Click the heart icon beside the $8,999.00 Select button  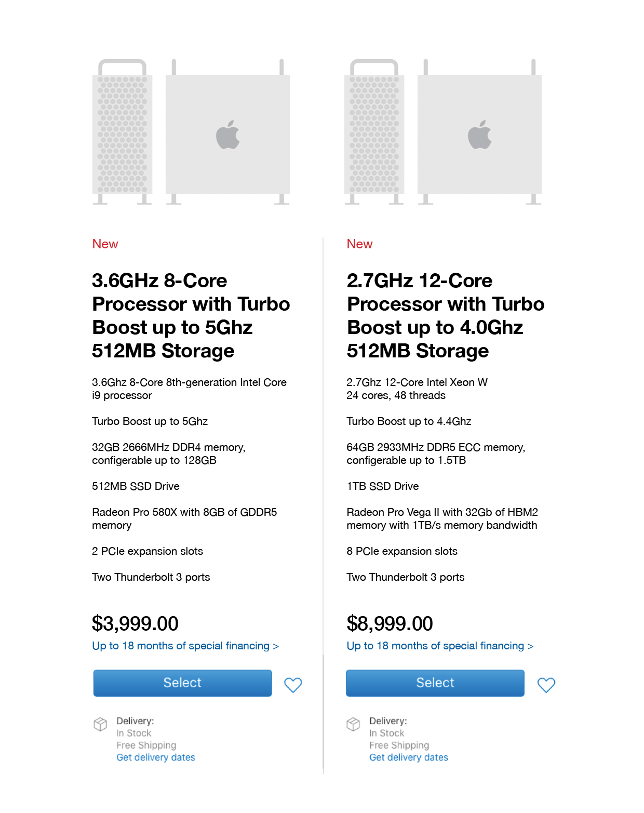tap(546, 685)
